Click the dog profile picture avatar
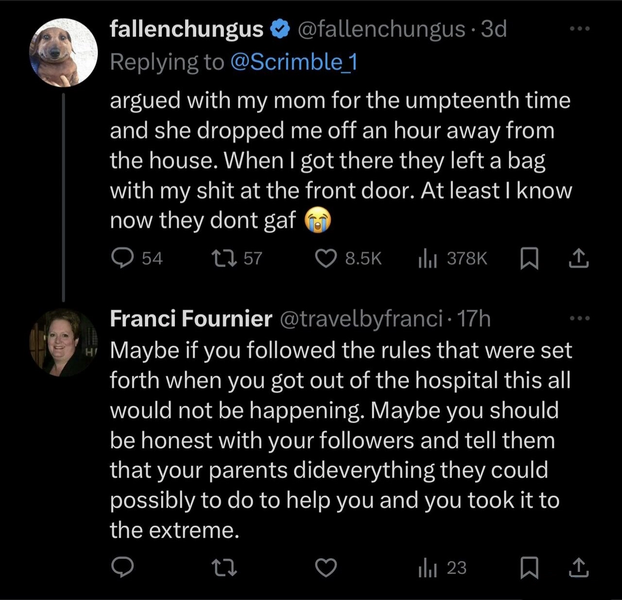The height and width of the screenshot is (600, 622). (63, 52)
